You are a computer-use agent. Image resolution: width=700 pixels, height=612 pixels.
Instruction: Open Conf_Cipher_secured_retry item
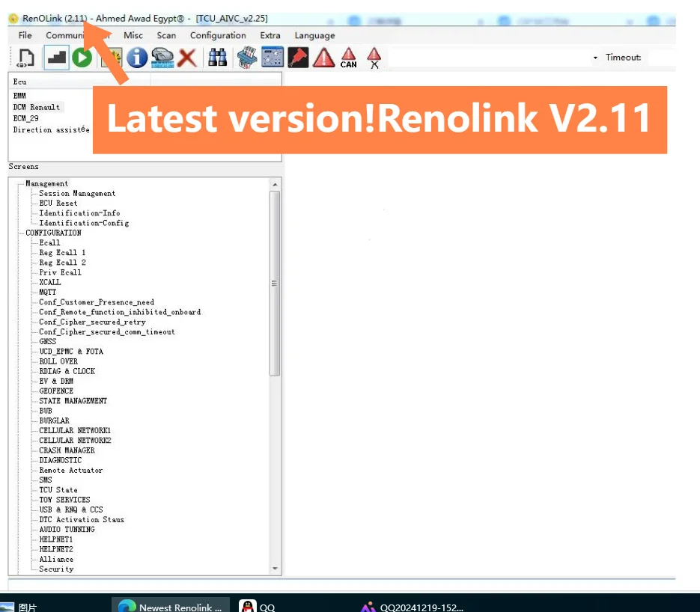[92, 322]
